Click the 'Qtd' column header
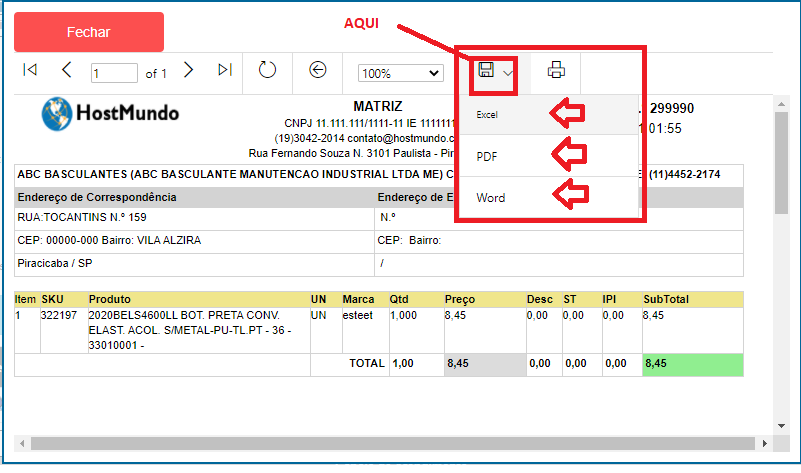The image size is (801, 473). pyautogui.click(x=399, y=299)
